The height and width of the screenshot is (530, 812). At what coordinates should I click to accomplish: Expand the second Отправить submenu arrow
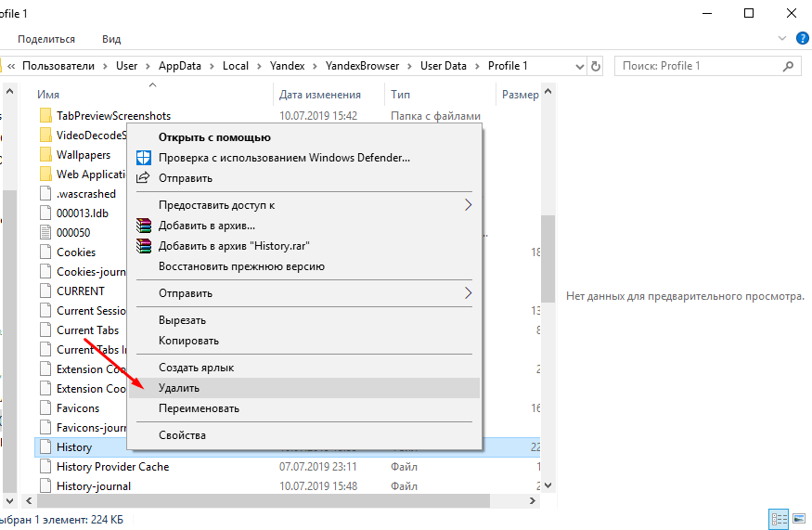[x=468, y=293]
